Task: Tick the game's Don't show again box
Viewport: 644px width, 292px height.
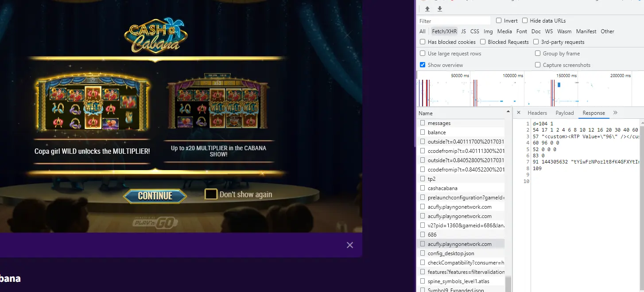Action: [x=211, y=194]
